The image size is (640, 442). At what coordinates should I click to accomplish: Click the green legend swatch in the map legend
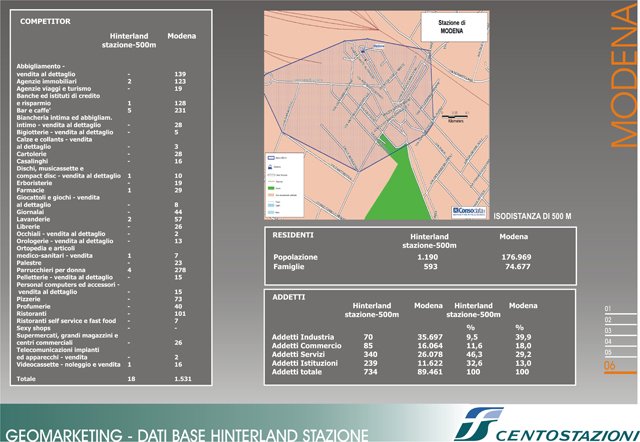point(271,188)
